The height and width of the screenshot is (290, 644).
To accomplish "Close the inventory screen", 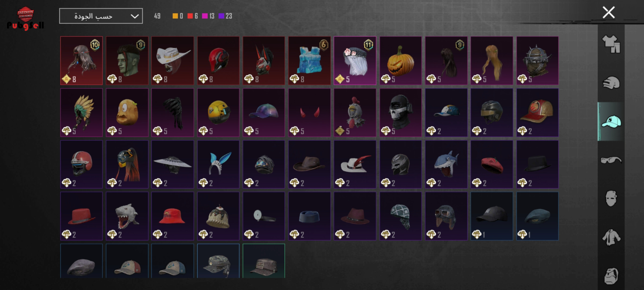I will point(609,12).
